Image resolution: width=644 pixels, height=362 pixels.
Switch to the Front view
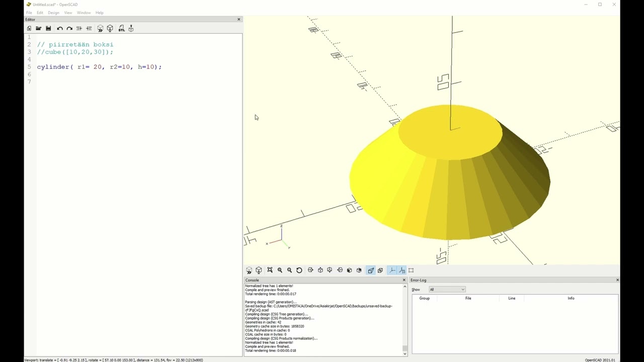[350, 270]
